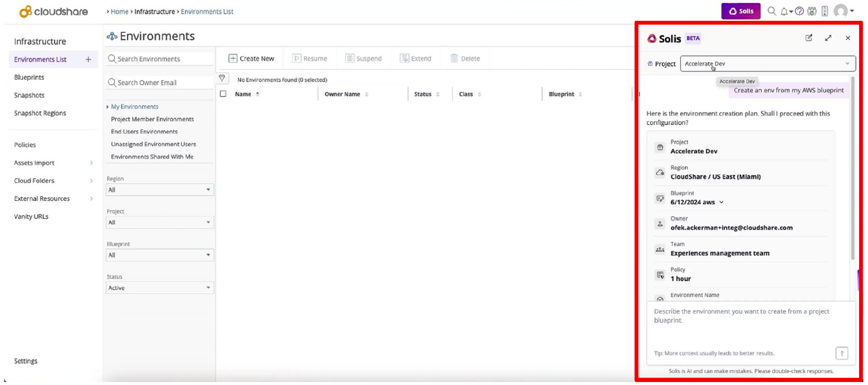Viewport: 868px width, 385px height.
Task: Open the Status filter dropdown
Action: (x=160, y=288)
